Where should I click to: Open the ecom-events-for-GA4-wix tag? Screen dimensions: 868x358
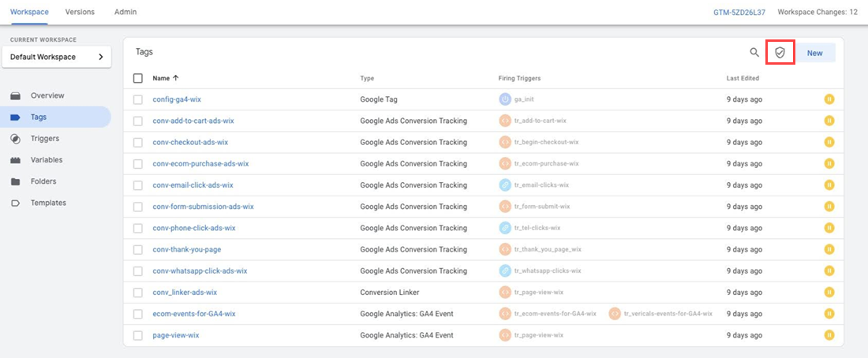(194, 314)
